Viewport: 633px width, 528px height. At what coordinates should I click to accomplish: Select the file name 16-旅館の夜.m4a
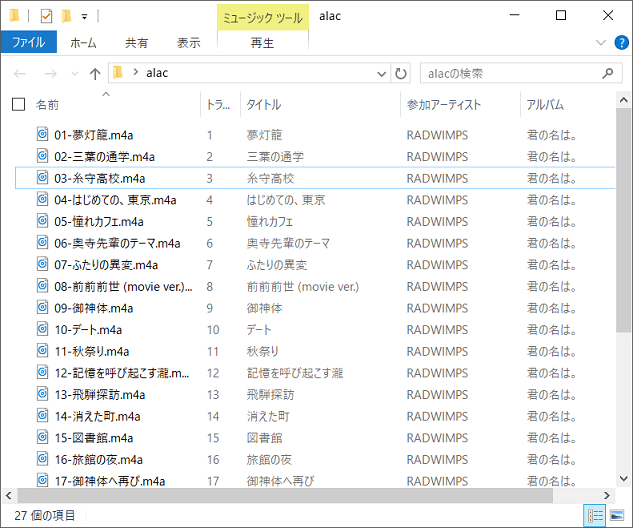point(99,460)
